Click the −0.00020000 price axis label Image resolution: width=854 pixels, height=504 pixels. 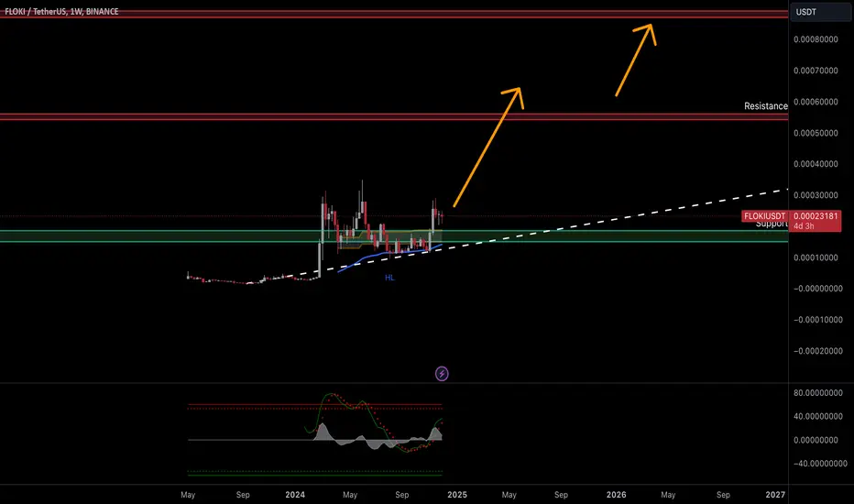(818, 351)
